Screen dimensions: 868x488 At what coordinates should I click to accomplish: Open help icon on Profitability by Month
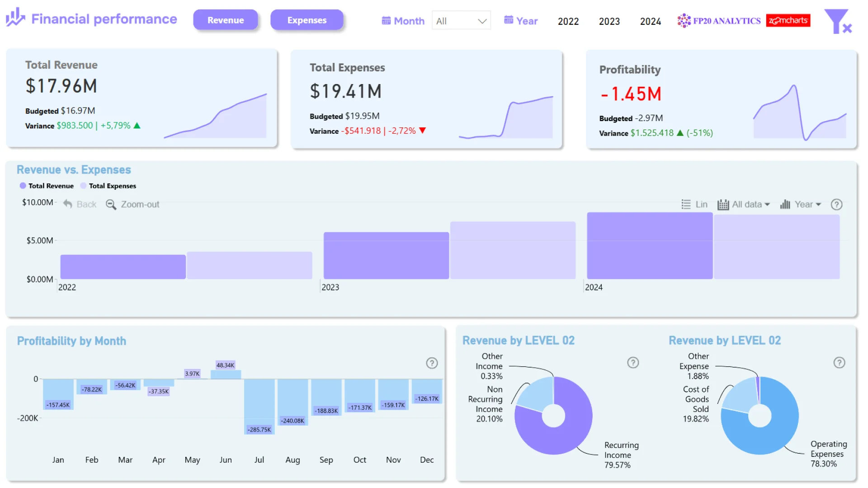432,363
